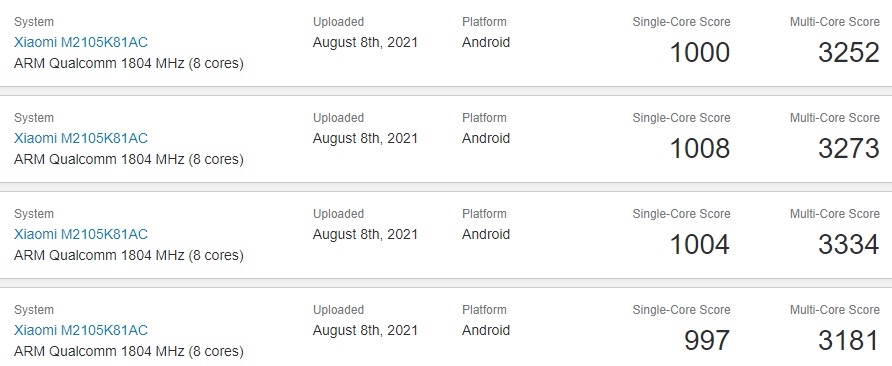Select the 1004 single-core score value
The image size is (892, 366).
(700, 245)
